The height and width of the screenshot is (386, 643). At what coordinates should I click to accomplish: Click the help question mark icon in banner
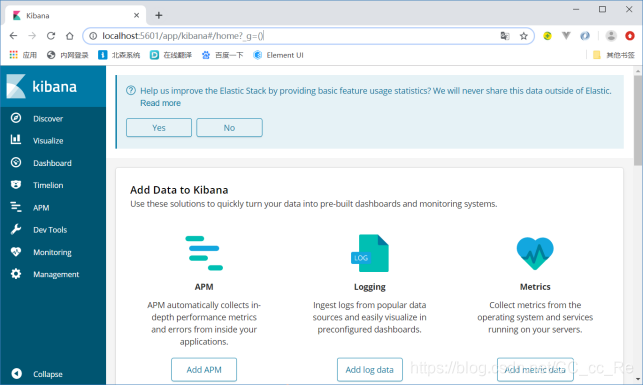point(131,90)
